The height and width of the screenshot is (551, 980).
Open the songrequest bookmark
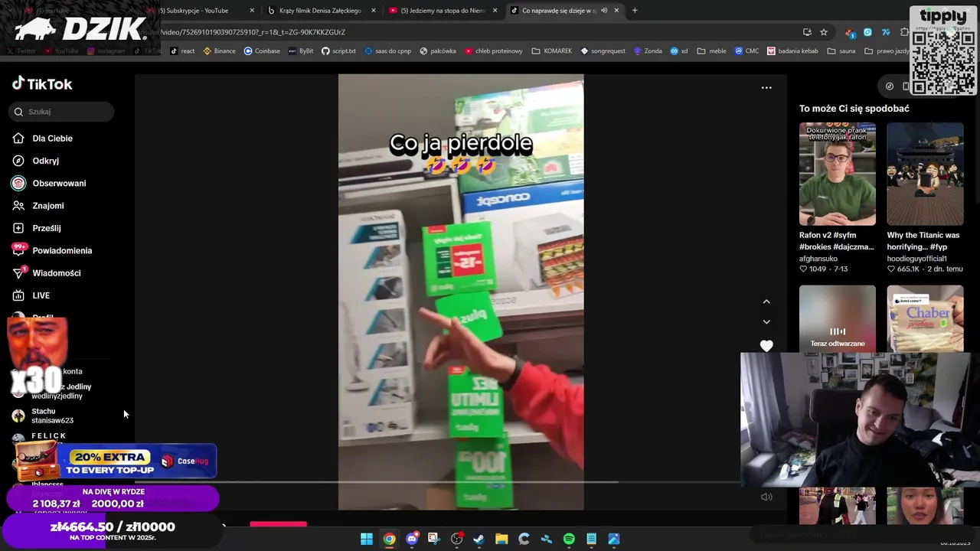coord(603,51)
